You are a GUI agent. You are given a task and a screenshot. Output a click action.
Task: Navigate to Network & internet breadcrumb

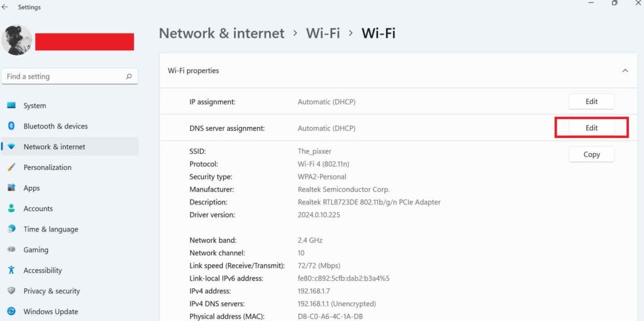pyautogui.click(x=222, y=33)
